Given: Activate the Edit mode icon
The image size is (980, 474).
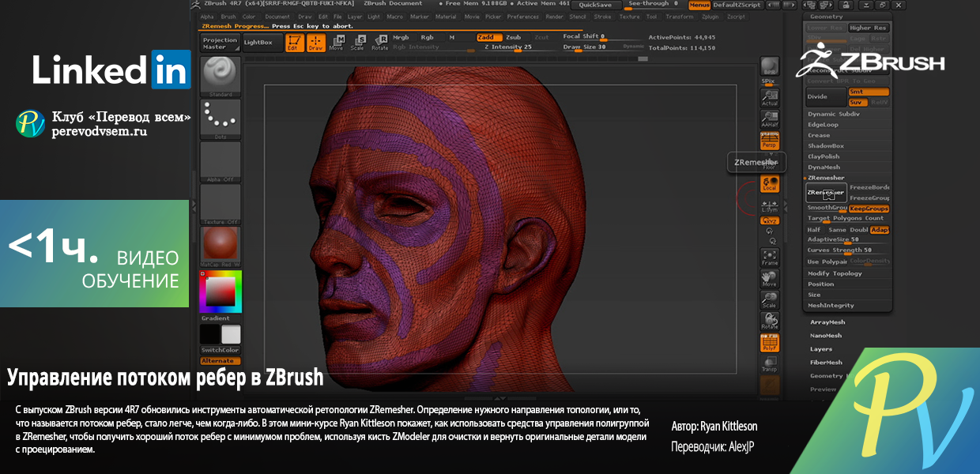Looking at the screenshot, I should pyautogui.click(x=295, y=43).
